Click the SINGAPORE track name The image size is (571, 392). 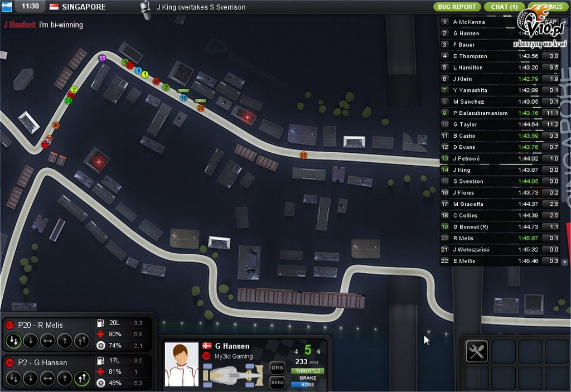[84, 7]
